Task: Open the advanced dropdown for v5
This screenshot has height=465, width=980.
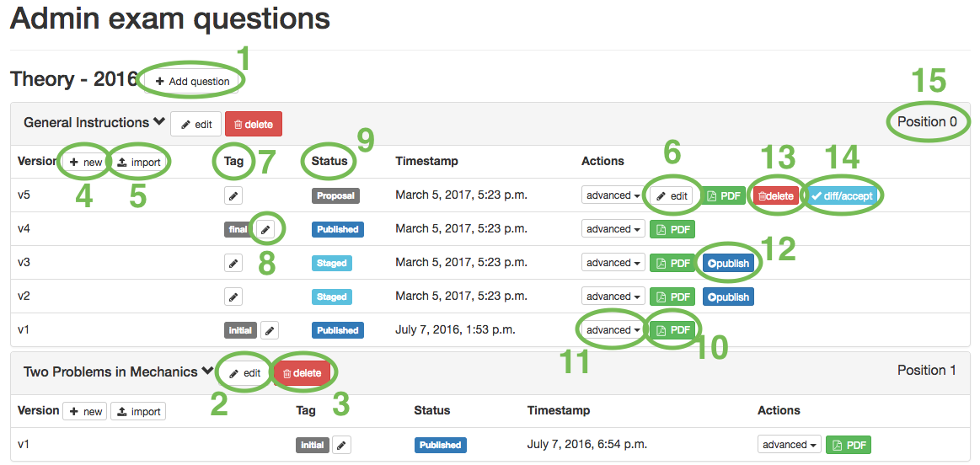Action: (613, 195)
